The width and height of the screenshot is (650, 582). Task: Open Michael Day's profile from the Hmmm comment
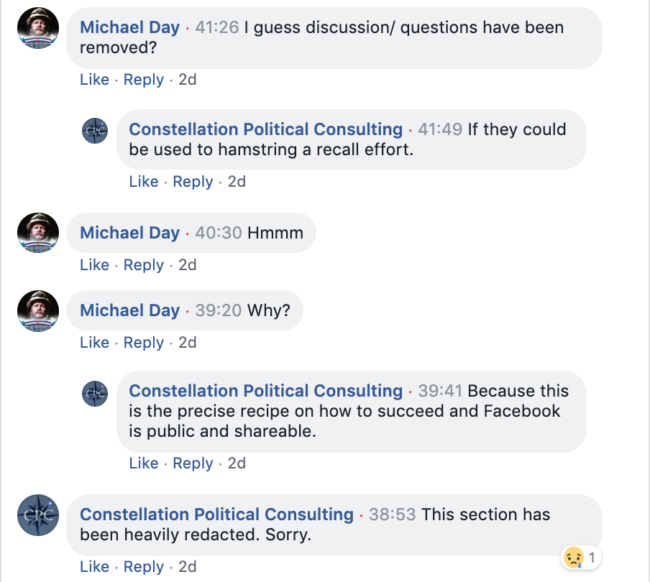pyautogui.click(x=129, y=233)
